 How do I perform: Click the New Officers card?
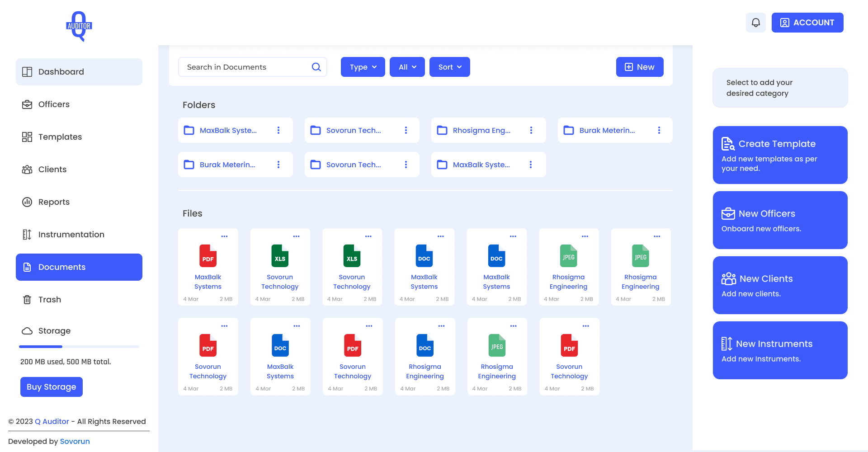pos(780,220)
